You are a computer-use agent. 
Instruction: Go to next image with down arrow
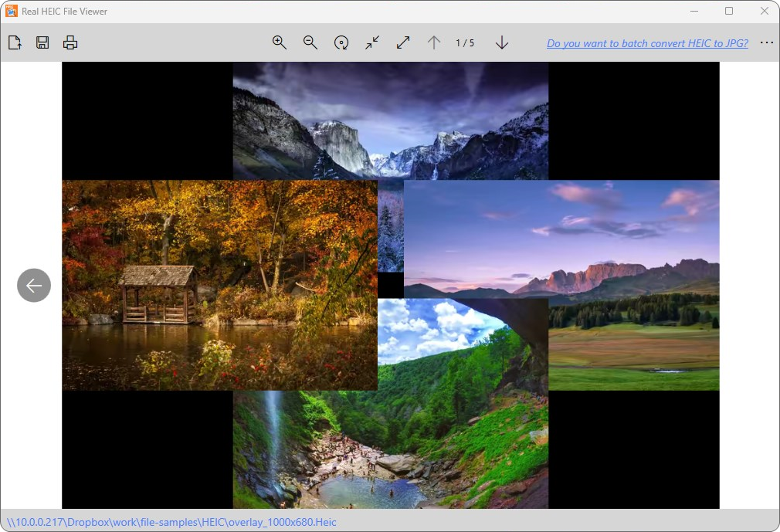(x=502, y=43)
